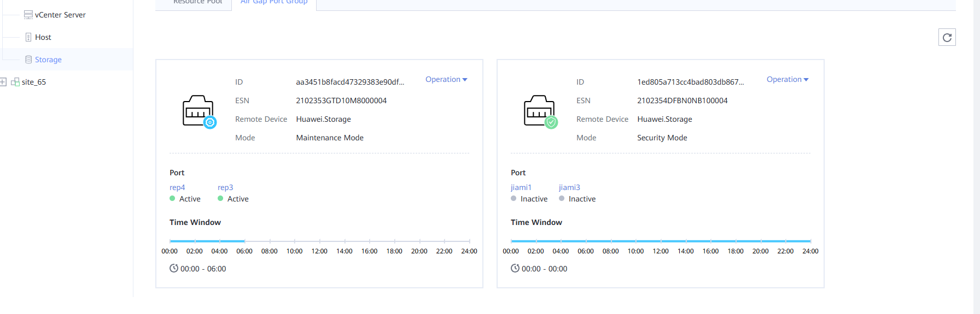Click the Maintenance Mode port group icon
Image resolution: width=980 pixels, height=314 pixels.
point(199,111)
